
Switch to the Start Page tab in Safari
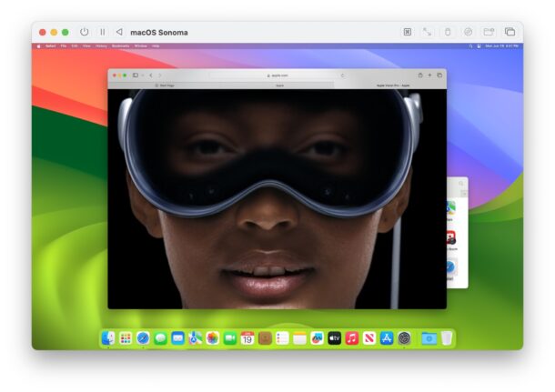(164, 85)
